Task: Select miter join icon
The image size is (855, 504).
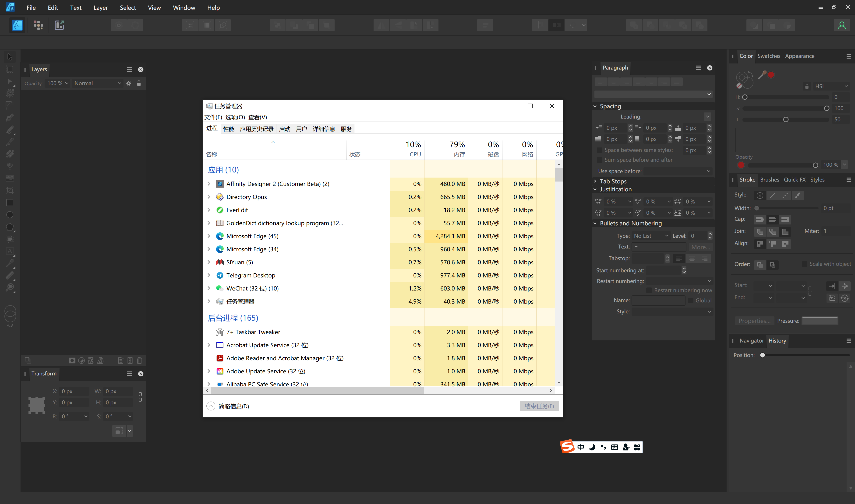Action: (x=785, y=232)
